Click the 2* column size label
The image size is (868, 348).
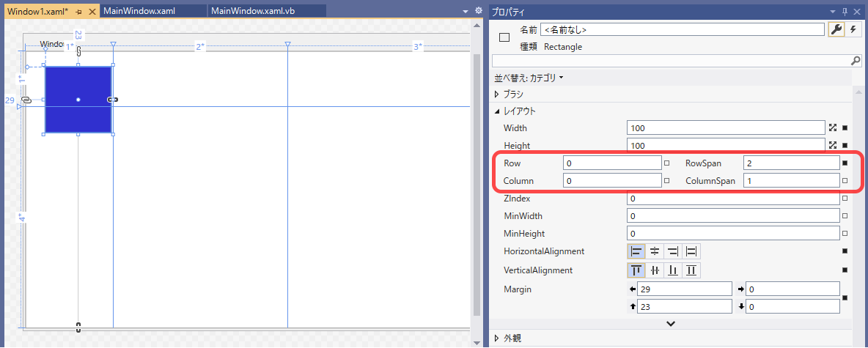tap(200, 48)
